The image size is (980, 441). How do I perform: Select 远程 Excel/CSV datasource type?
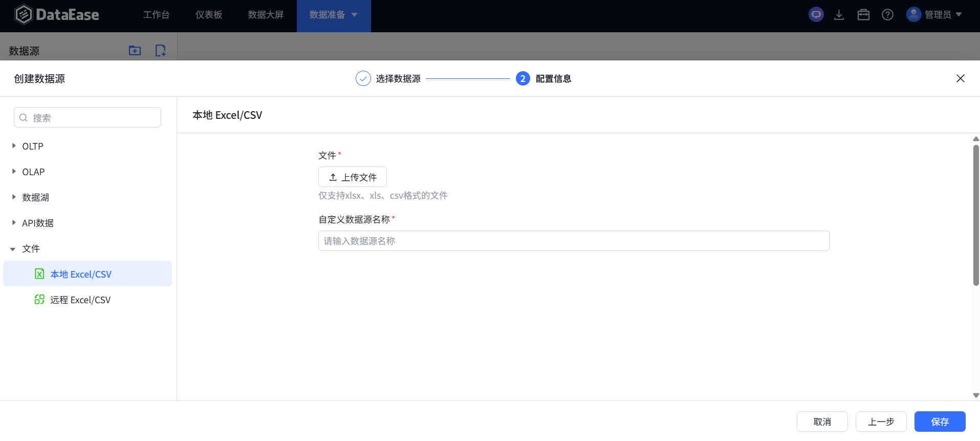88,300
